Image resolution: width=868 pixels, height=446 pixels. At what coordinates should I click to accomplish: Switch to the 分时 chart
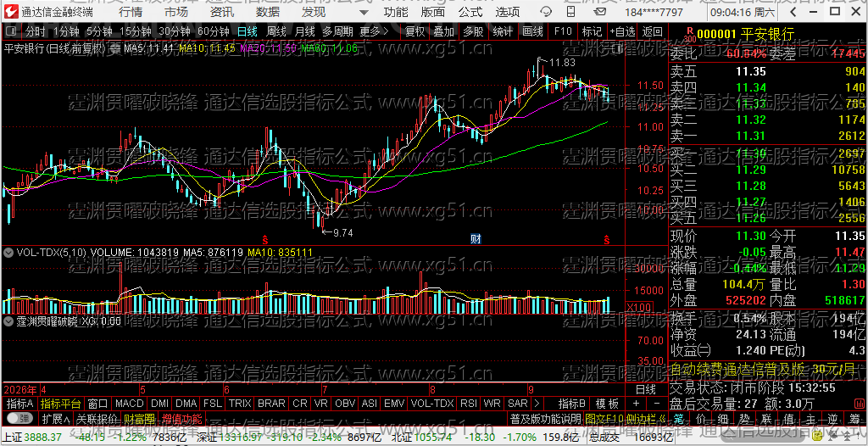[36, 31]
